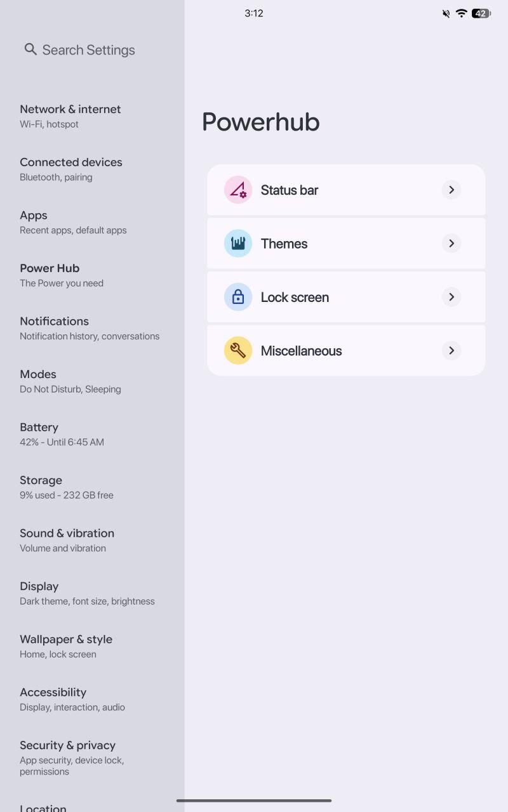Screen dimensions: 508x812
Task: Tap the Miscellaneous wrench icon
Action: click(238, 351)
